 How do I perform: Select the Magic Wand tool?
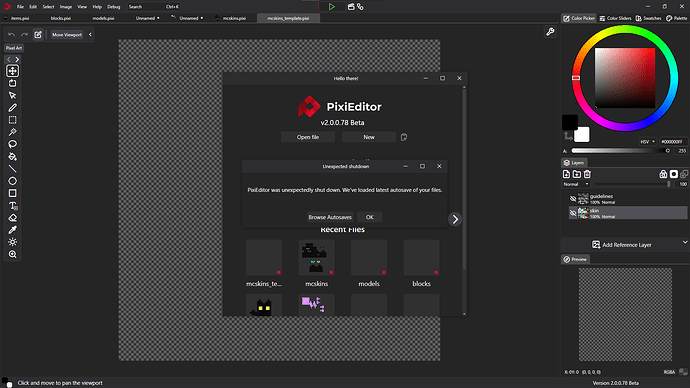pyautogui.click(x=12, y=132)
